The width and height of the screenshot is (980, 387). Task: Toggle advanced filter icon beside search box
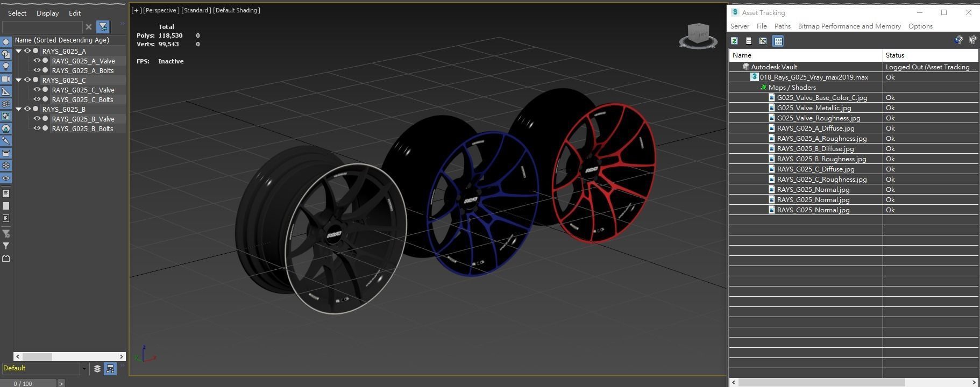tap(103, 27)
